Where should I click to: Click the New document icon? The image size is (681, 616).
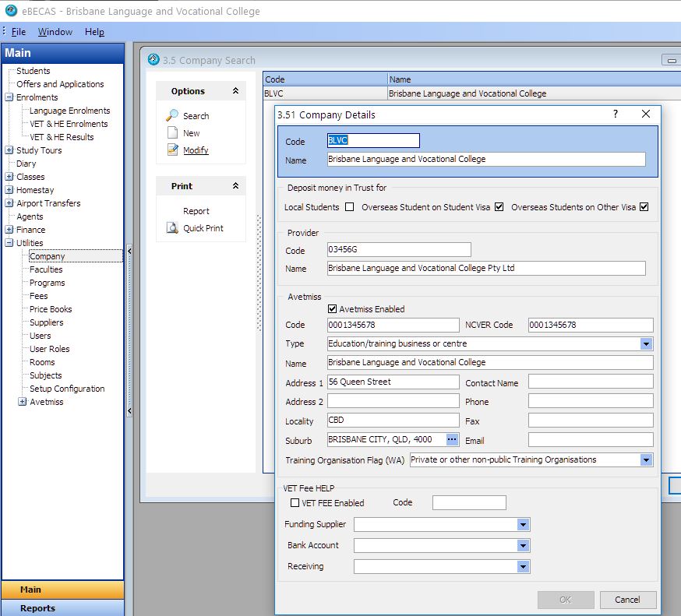pyautogui.click(x=173, y=133)
